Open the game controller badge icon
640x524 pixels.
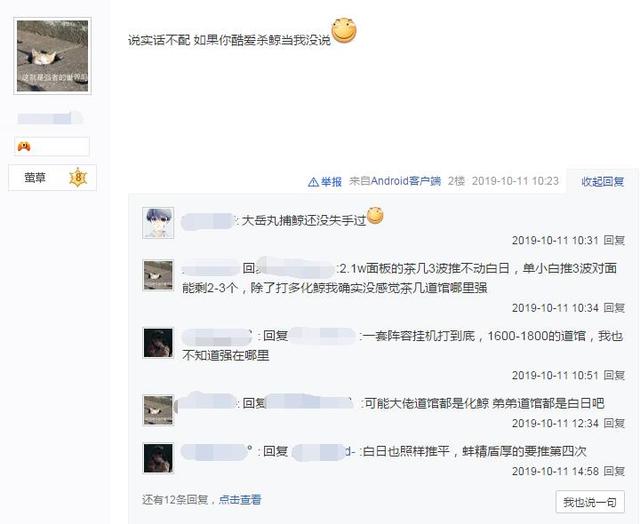click(24, 146)
